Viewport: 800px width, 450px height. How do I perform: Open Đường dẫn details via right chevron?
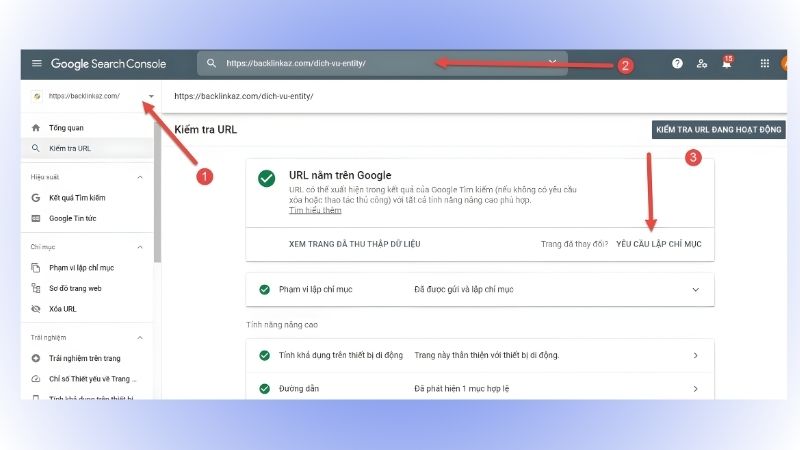695,389
